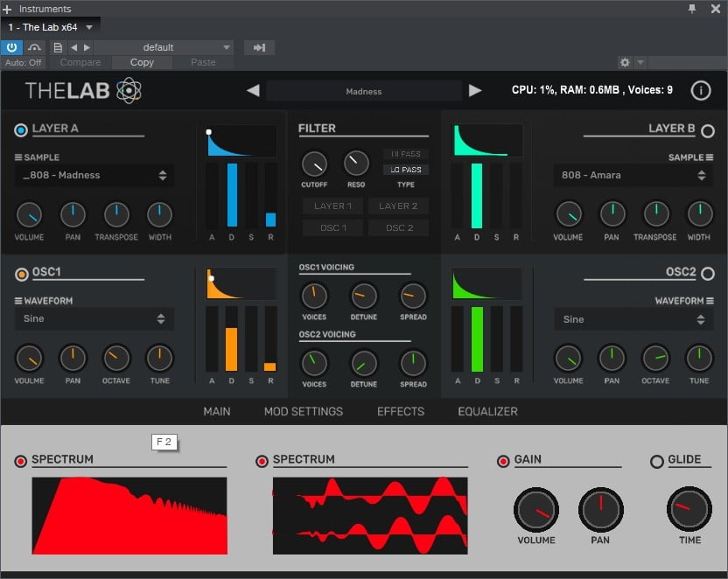
Task: Add instrument with the plus icon
Action: [7, 9]
